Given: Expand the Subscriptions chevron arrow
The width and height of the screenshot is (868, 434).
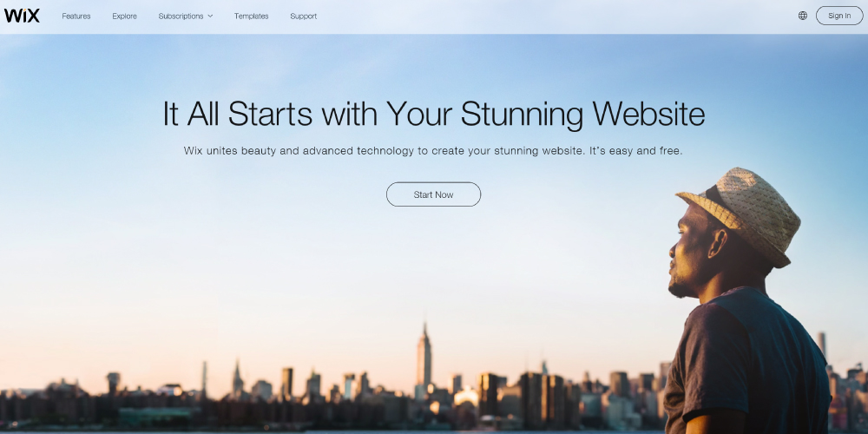Looking at the screenshot, I should coord(210,16).
